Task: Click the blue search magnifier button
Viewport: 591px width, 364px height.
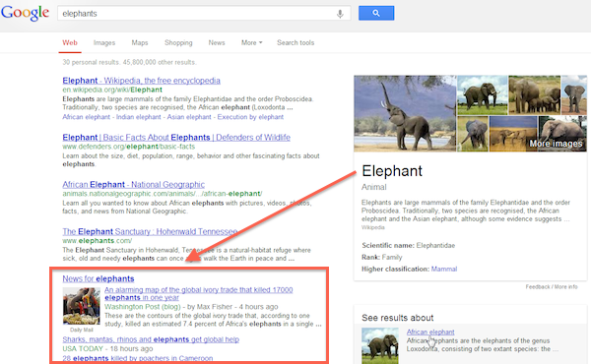Action: pyautogui.click(x=376, y=13)
